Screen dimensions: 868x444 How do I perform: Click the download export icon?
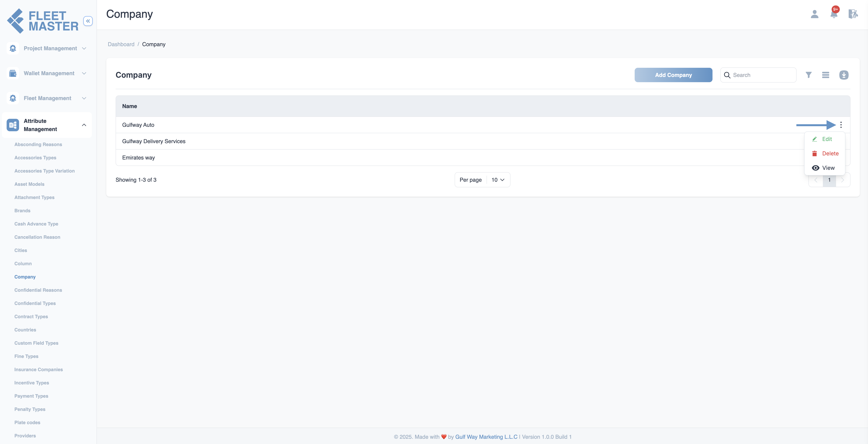point(844,75)
